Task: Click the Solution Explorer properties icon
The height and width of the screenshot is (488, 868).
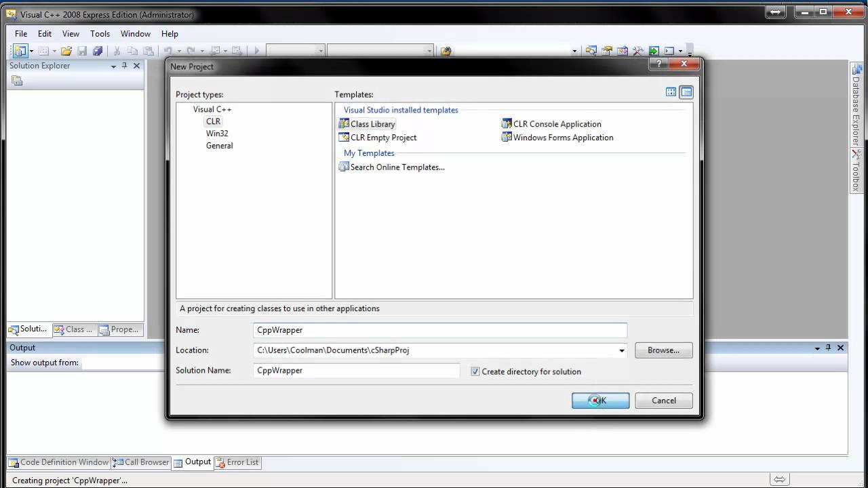Action: pos(18,81)
